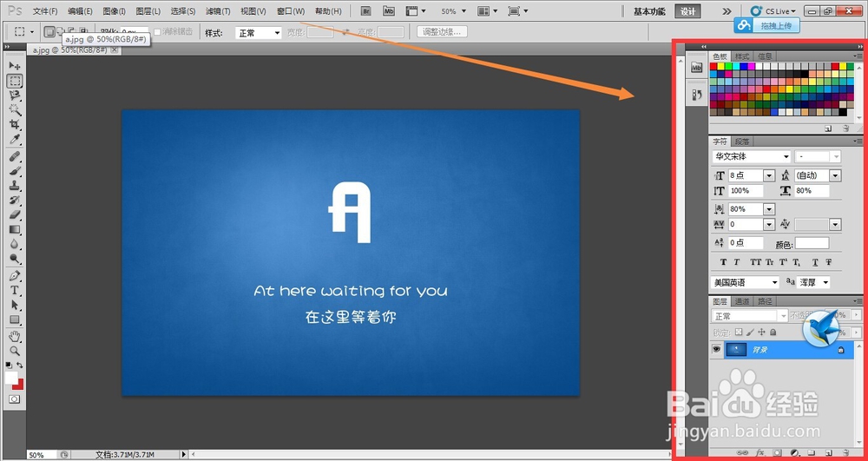Add a layer mask
Screen dimensions: 868x461
(777, 452)
